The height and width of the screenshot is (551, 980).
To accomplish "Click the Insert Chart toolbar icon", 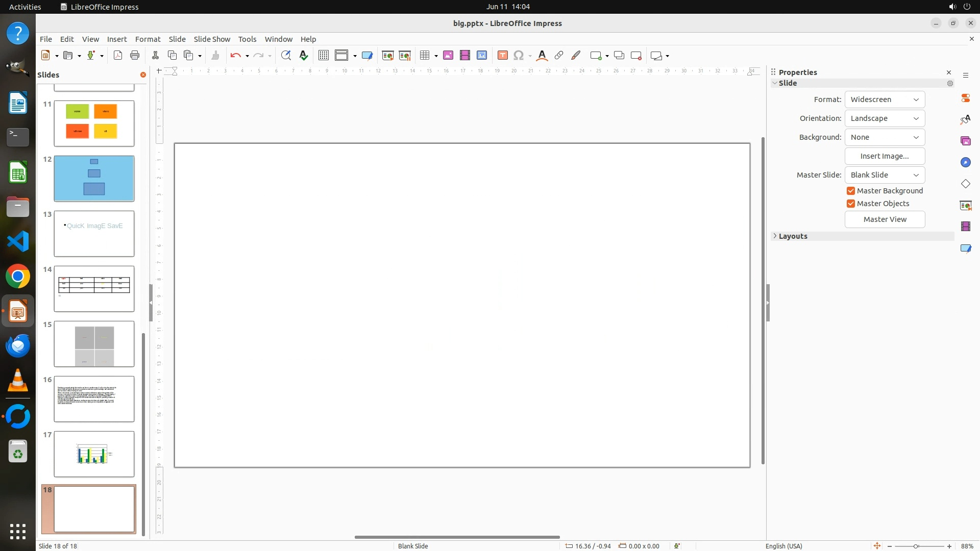I will click(x=482, y=56).
